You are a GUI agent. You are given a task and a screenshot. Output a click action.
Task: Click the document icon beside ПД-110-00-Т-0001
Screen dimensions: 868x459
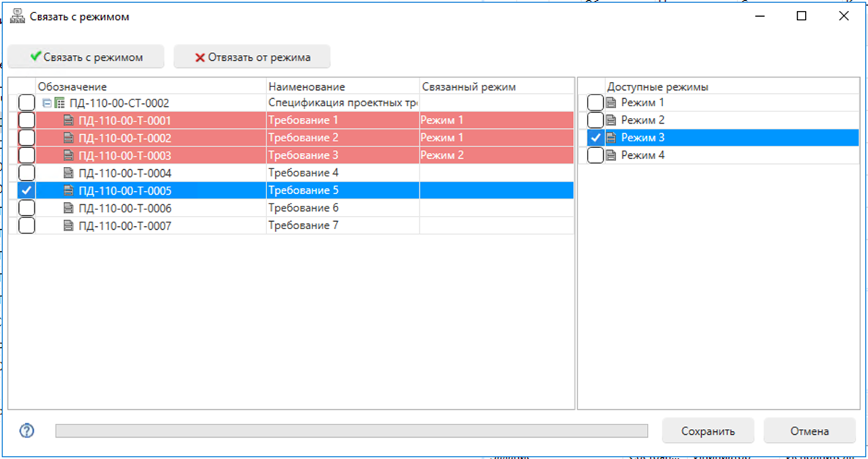[69, 121]
